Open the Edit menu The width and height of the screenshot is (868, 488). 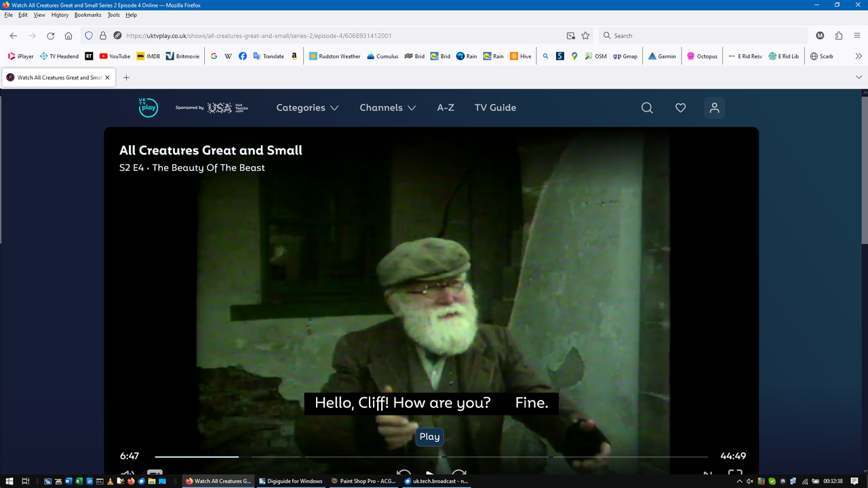point(23,15)
